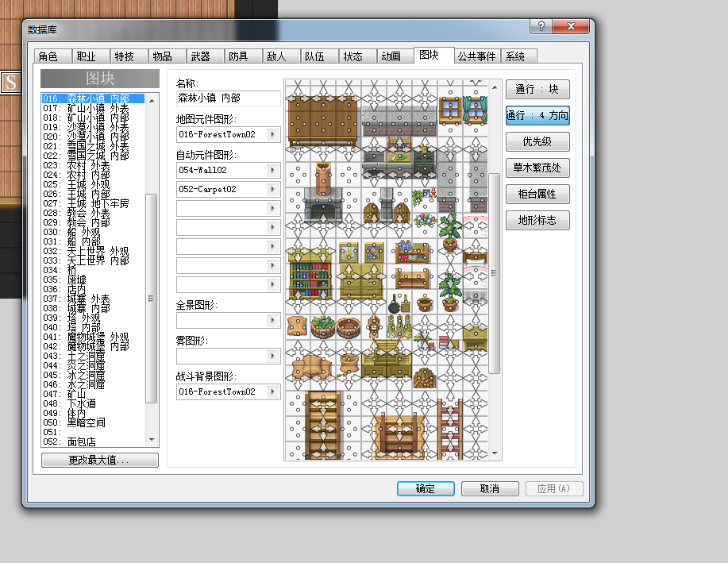Open the 敌人 tab
728x563 pixels.
[281, 56]
